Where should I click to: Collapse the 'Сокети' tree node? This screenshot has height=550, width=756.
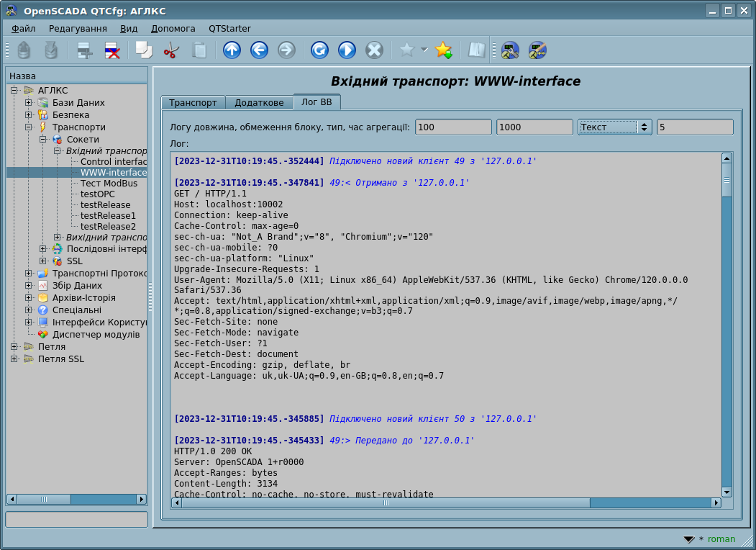tap(43, 140)
